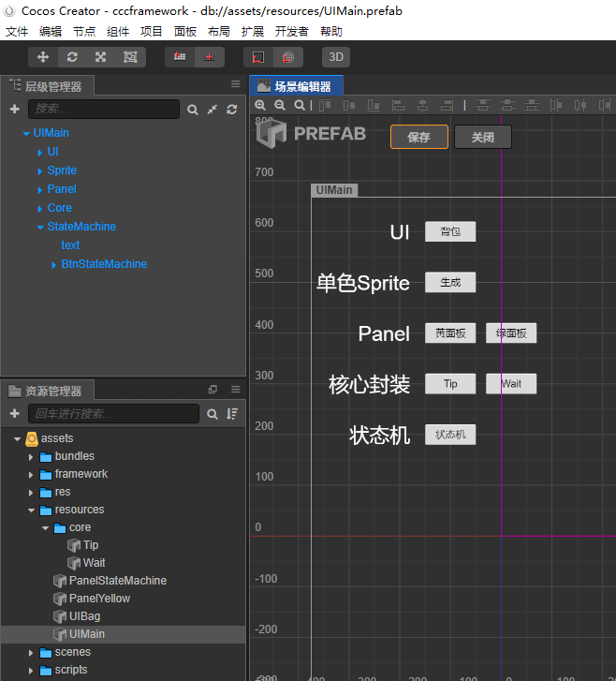Collapse the UIMain root node
Screen dimensions: 616x681
[x=26, y=134]
